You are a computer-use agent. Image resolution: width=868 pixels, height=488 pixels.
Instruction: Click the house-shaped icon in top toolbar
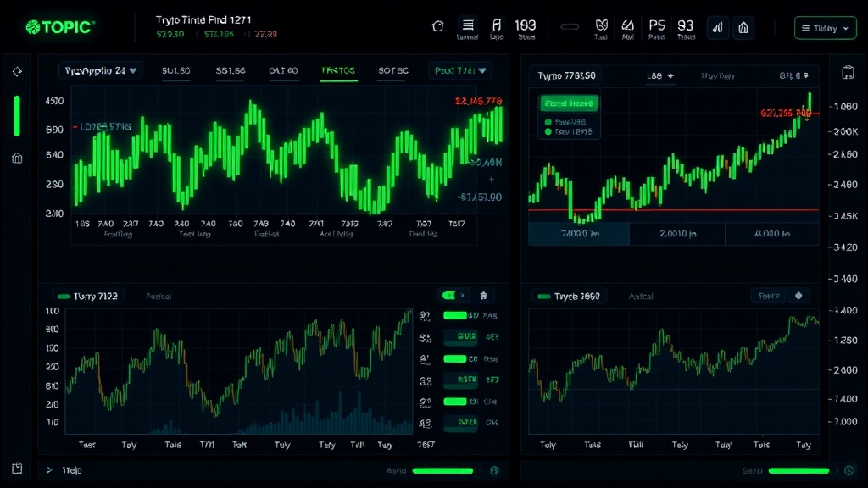pos(743,28)
